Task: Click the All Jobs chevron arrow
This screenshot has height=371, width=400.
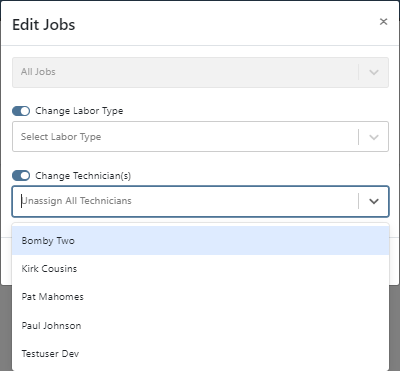Action: pyautogui.click(x=374, y=72)
